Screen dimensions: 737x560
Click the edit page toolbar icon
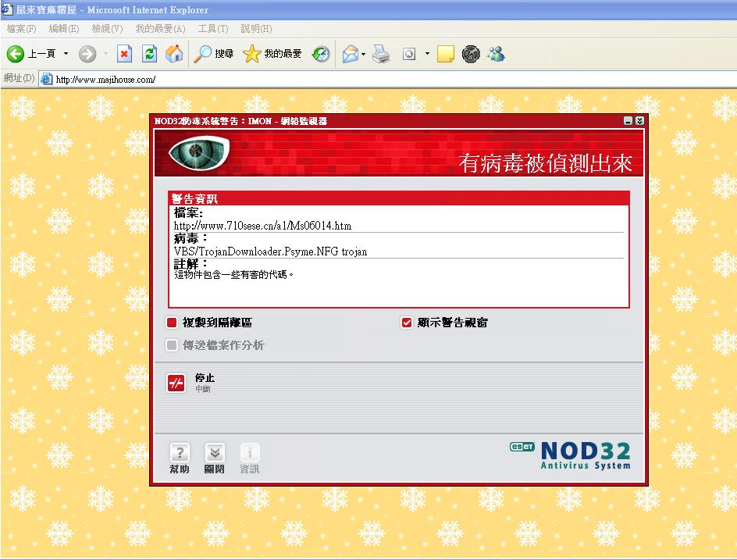click(409, 54)
